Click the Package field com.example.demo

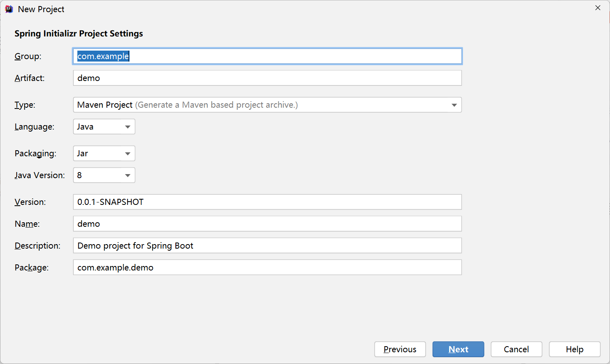[x=267, y=268]
